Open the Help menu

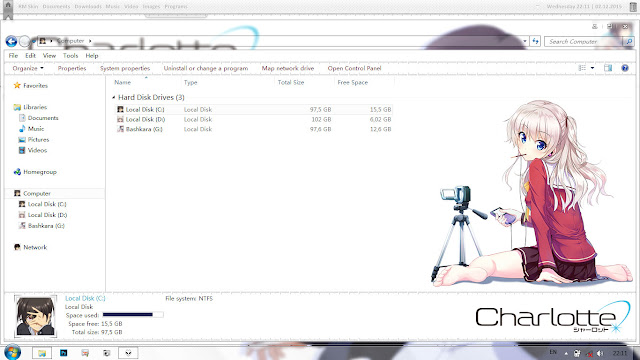point(92,56)
